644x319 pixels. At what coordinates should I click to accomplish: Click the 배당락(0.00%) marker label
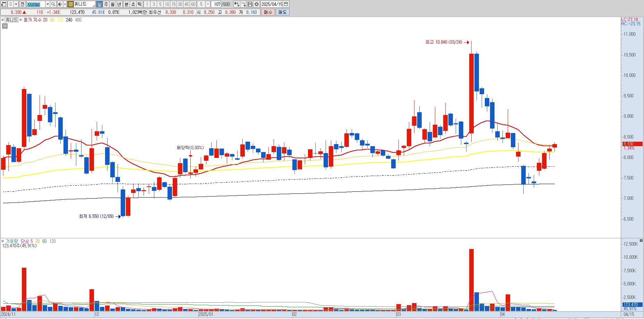[x=190, y=148]
